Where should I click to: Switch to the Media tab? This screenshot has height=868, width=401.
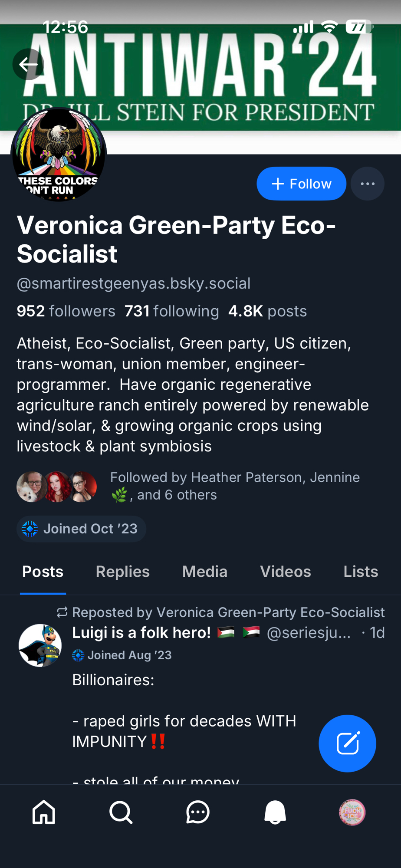204,572
